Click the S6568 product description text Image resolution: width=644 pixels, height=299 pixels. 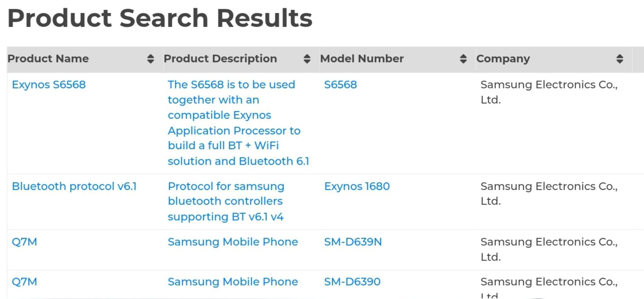click(238, 123)
